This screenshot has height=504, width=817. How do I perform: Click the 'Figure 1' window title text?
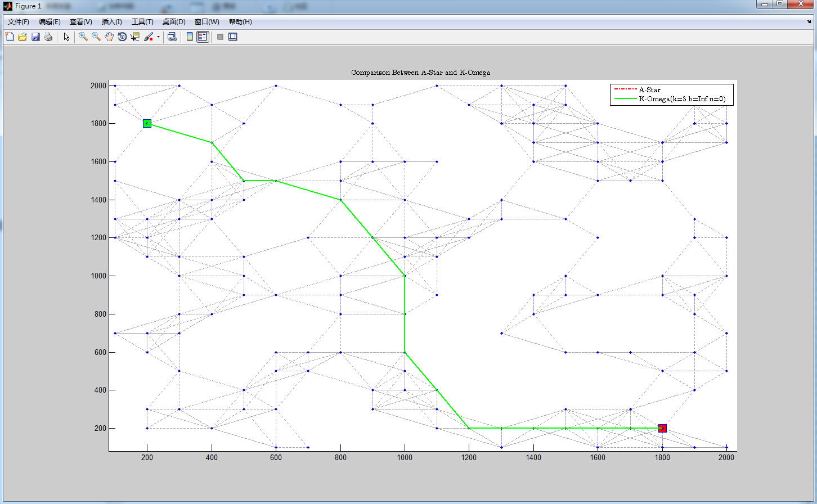[x=28, y=6]
